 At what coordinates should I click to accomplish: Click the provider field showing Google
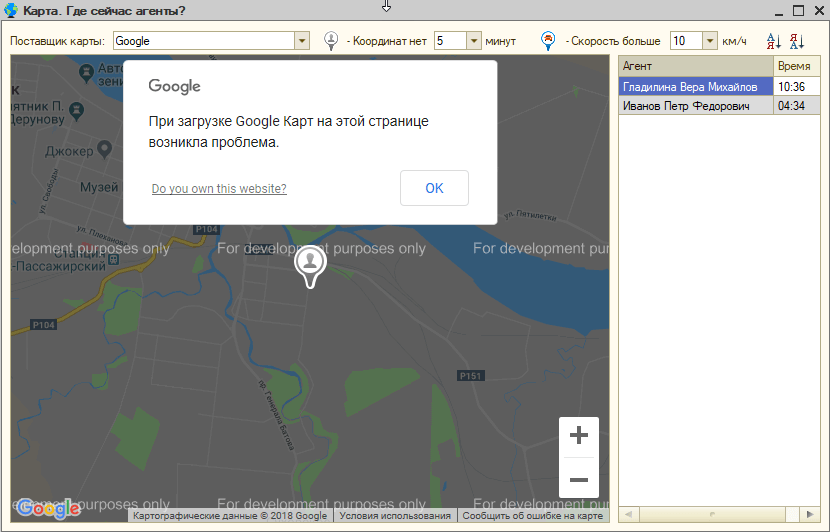click(204, 41)
